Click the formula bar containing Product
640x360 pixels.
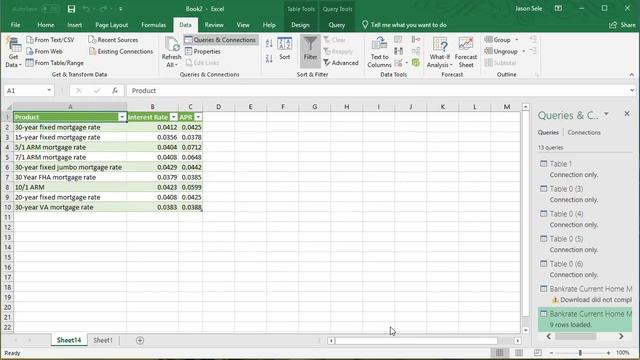[378, 91]
